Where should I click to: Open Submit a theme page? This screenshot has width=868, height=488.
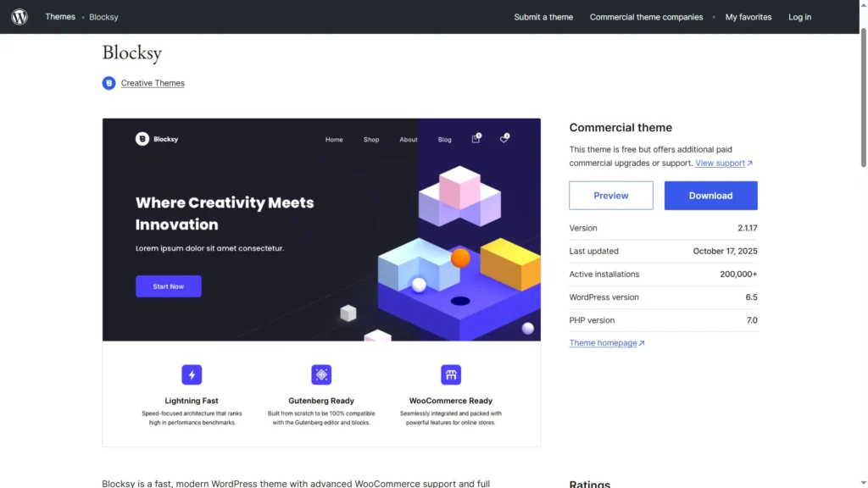pyautogui.click(x=543, y=17)
